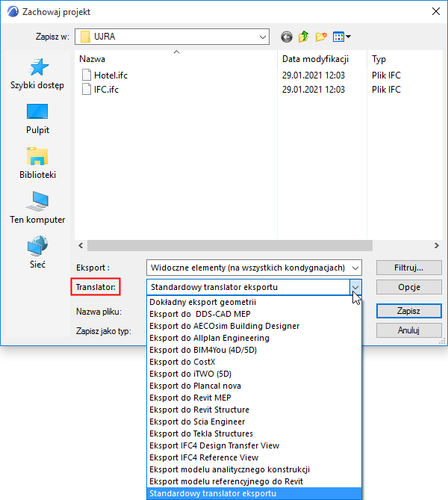Choose Eksport modelu analitycznego konstrukcji

tap(254, 469)
